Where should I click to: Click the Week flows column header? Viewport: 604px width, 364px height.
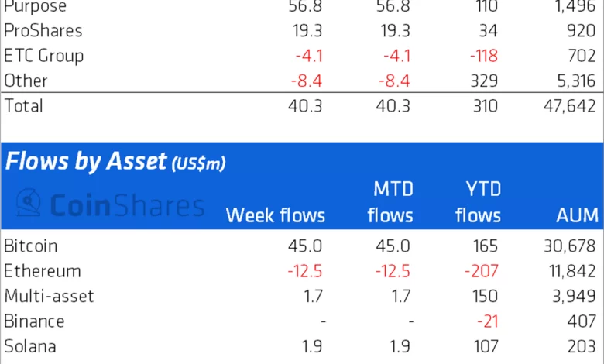point(276,215)
